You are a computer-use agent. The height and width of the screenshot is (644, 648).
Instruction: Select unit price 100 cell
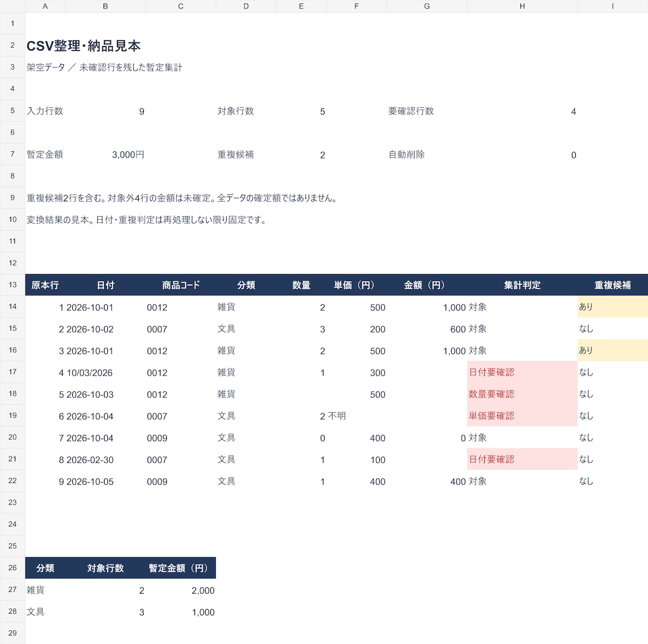click(x=356, y=460)
